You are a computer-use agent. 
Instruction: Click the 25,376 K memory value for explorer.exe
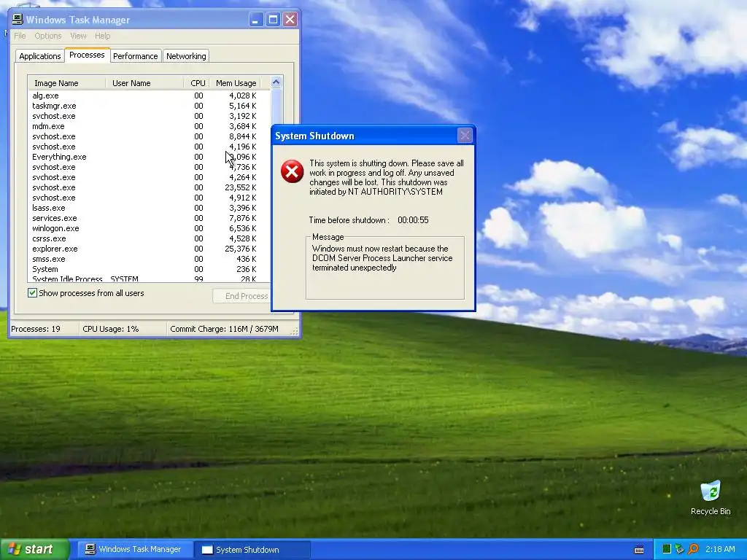coord(241,249)
